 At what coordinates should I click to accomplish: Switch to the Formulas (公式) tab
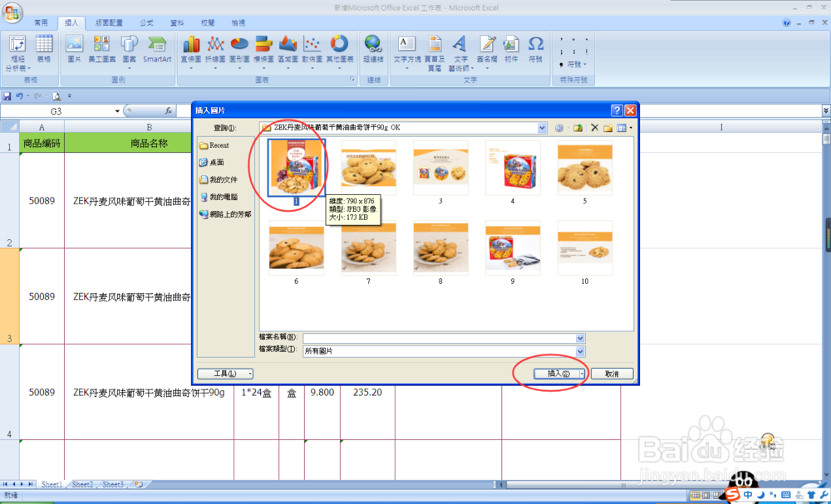[146, 22]
